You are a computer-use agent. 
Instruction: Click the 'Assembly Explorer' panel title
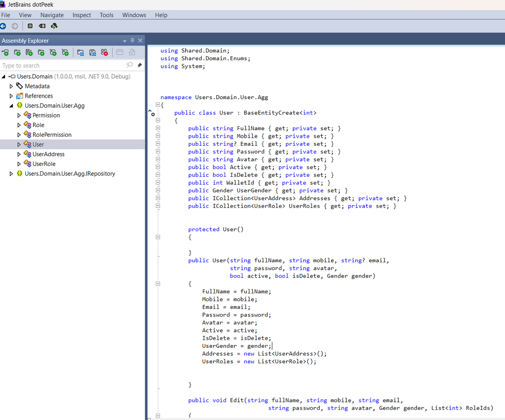point(25,41)
